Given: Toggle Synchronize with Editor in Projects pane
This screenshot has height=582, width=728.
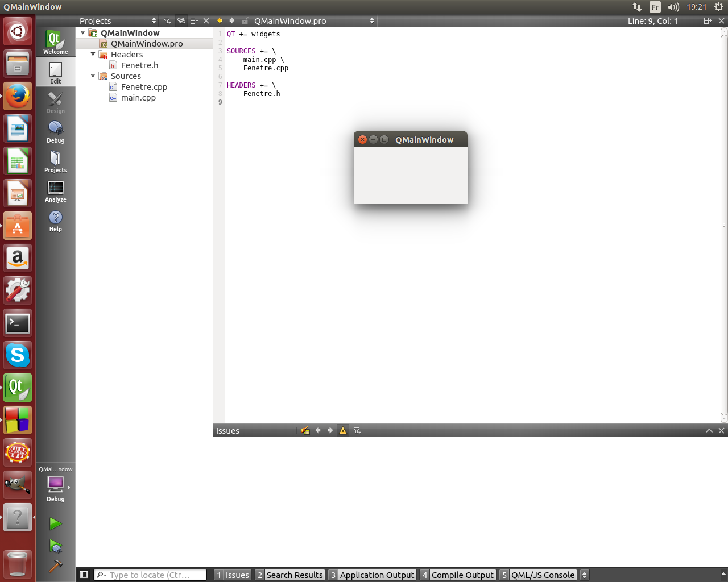Looking at the screenshot, I should click(181, 20).
